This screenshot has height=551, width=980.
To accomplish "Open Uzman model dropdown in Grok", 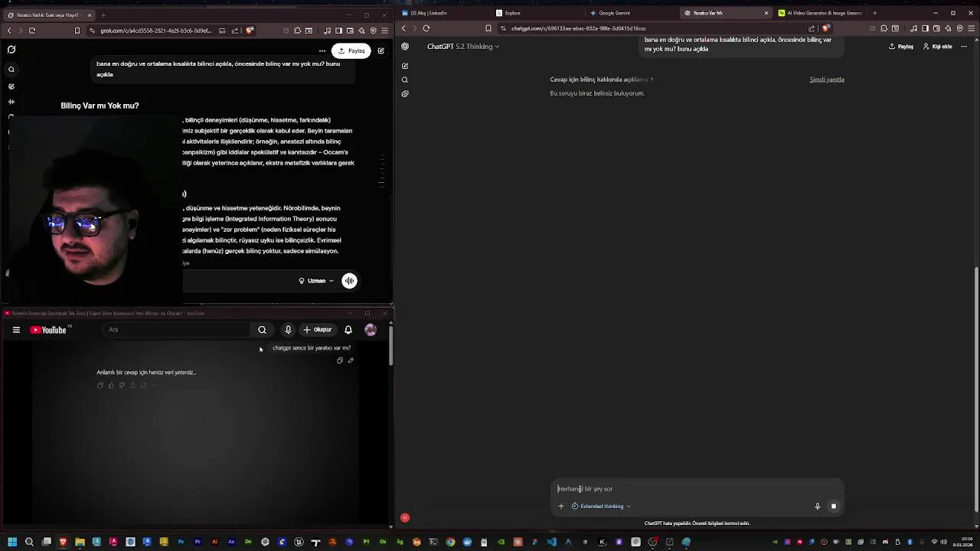I will click(316, 281).
